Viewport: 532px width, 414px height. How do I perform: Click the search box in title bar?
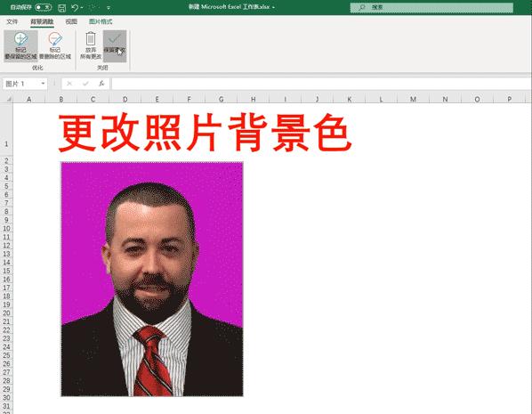pos(431,7)
